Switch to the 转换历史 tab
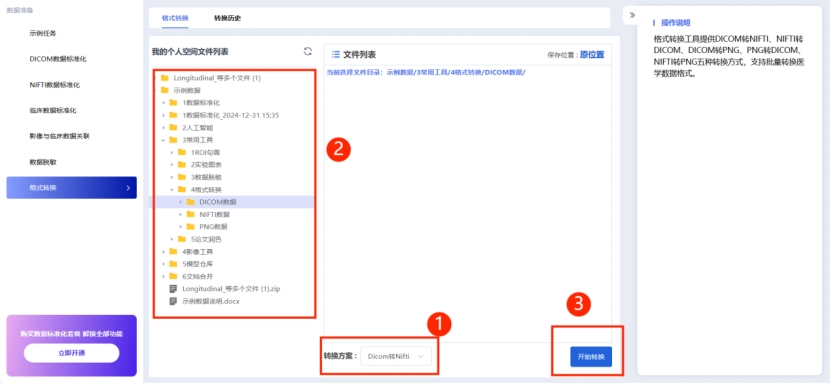The height and width of the screenshot is (384, 830). (228, 18)
